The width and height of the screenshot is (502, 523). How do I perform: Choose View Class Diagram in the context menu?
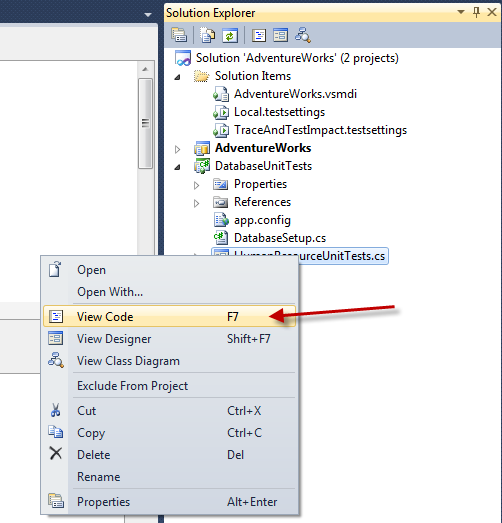169,361
